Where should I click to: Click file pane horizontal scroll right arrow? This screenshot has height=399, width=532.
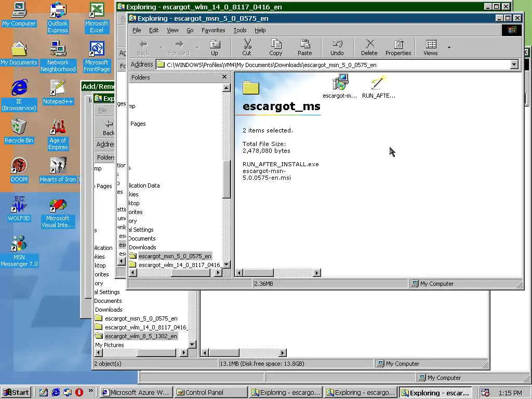tap(317, 272)
